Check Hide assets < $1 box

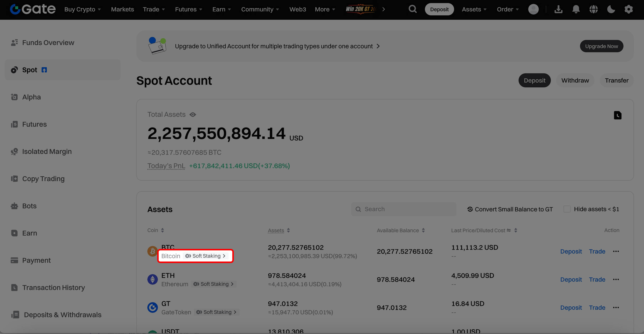coord(567,209)
